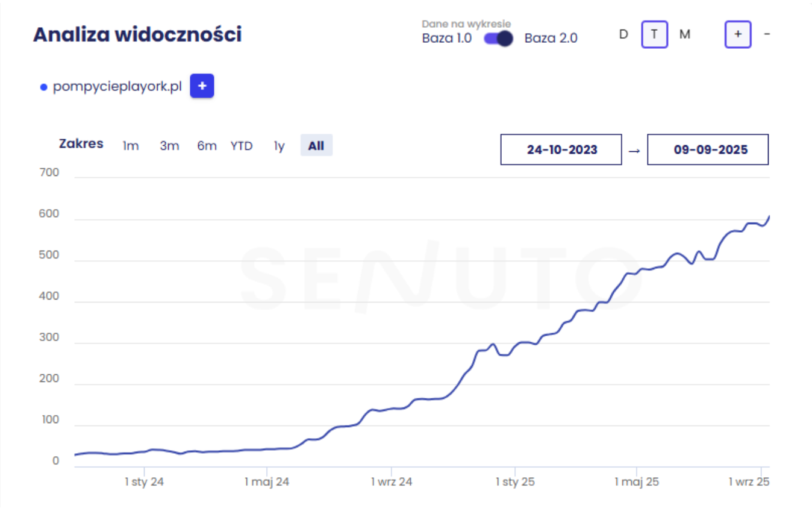This screenshot has height=511, width=812.
Task: Click the Baza 2.0 label
Action: pos(551,39)
